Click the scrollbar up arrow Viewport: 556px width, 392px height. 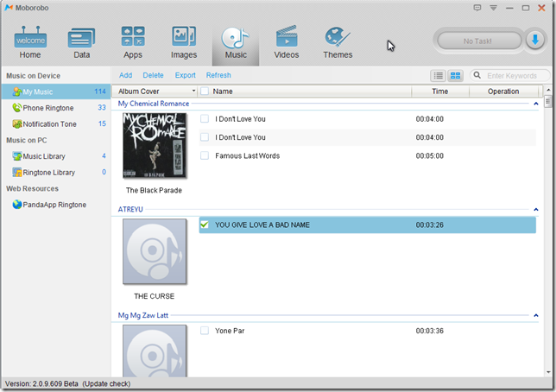[548, 90]
